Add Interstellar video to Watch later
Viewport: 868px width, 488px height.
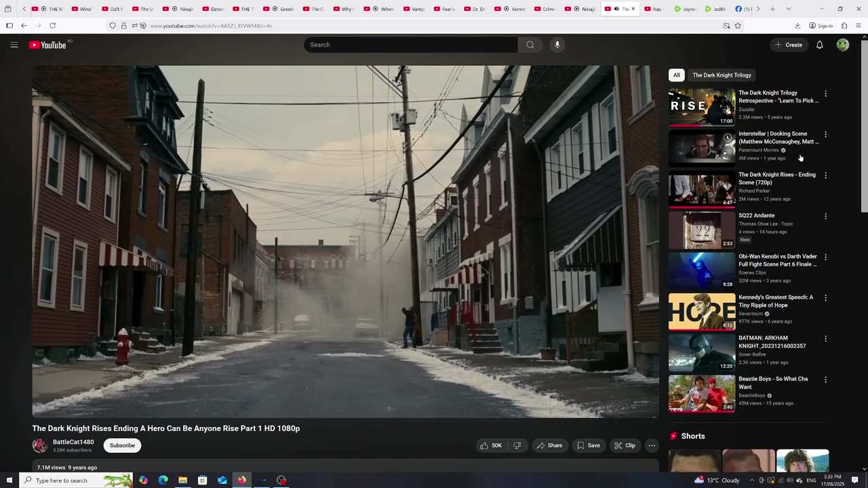(x=728, y=138)
